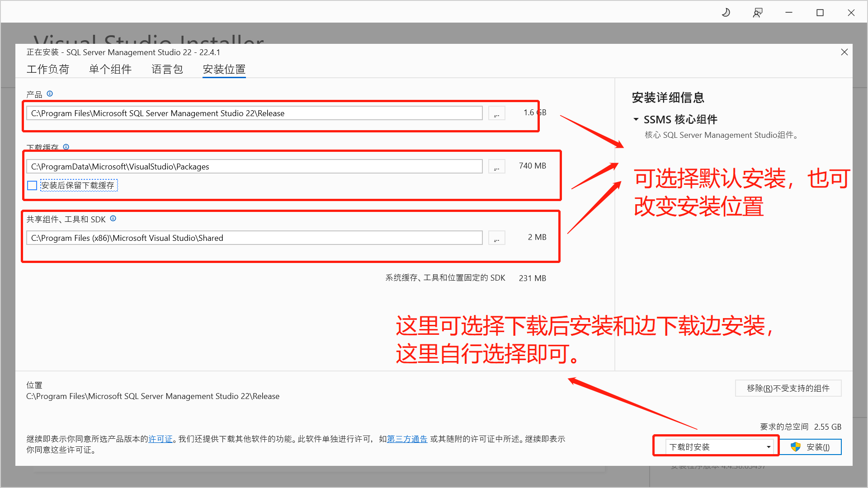The width and height of the screenshot is (868, 488).
Task: Open the 下载时安装 dropdown
Action: [x=719, y=447]
